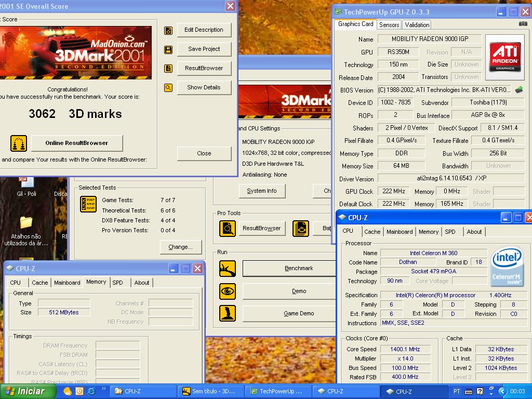Expand the quick launch chevron
The height and width of the screenshot is (399, 532).
click(103, 389)
